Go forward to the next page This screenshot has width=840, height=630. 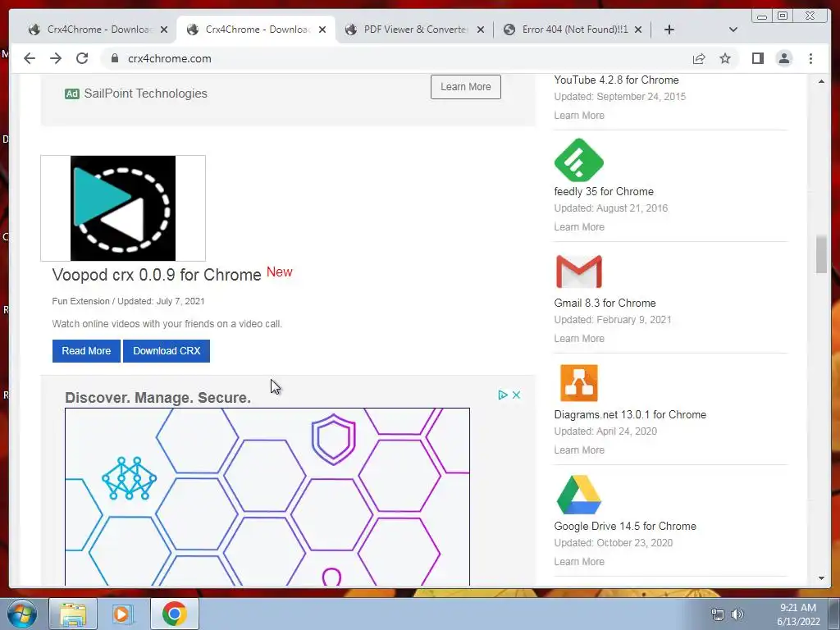coord(56,58)
